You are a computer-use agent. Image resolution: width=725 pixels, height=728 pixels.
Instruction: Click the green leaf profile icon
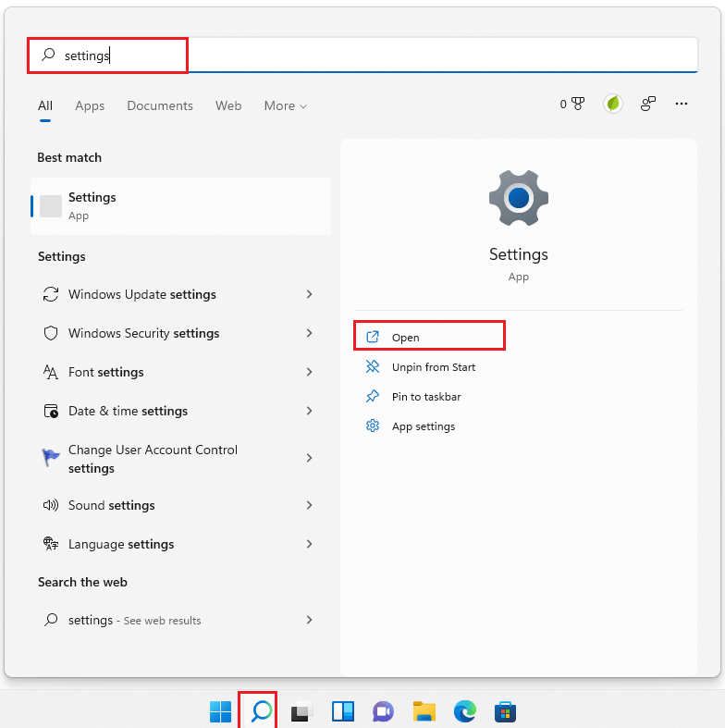(613, 104)
